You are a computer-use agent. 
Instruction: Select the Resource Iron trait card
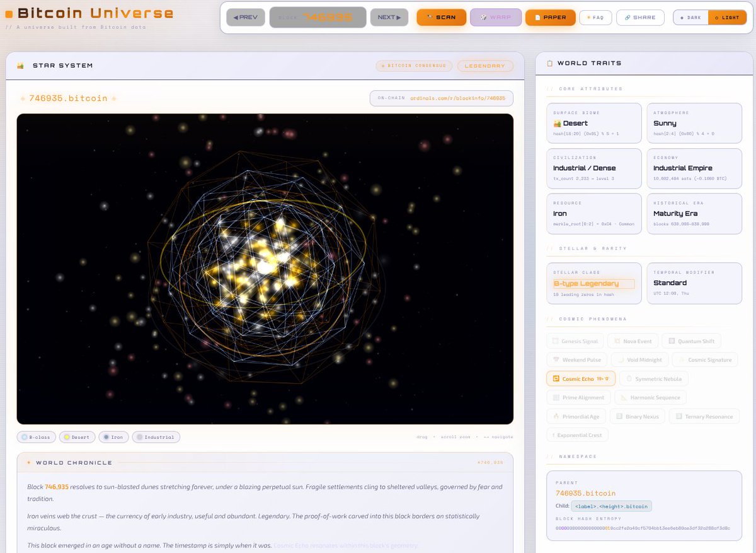(x=594, y=213)
